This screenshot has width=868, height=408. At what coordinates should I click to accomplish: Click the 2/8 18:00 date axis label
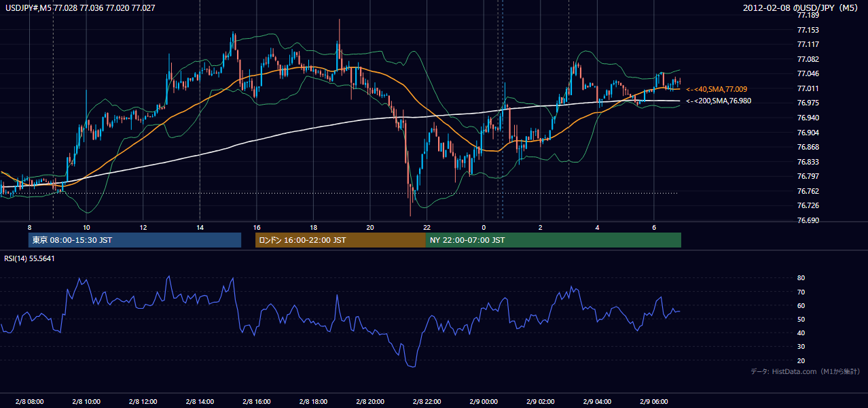pos(313,401)
